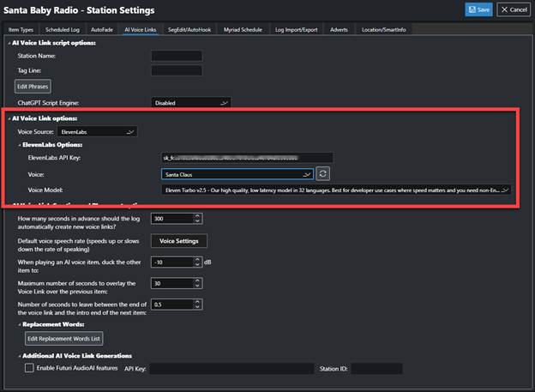Open the Scheduled Log tab
The width and height of the screenshot is (535, 392).
click(63, 30)
